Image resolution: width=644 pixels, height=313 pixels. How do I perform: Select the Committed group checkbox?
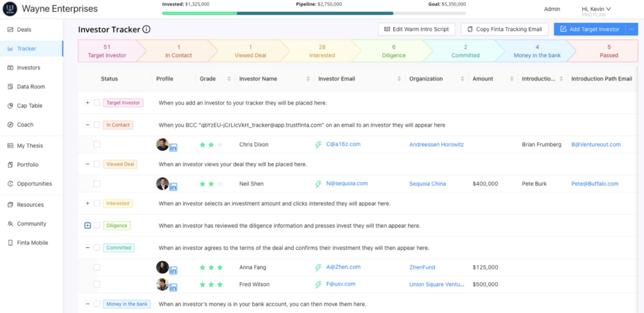(97, 248)
